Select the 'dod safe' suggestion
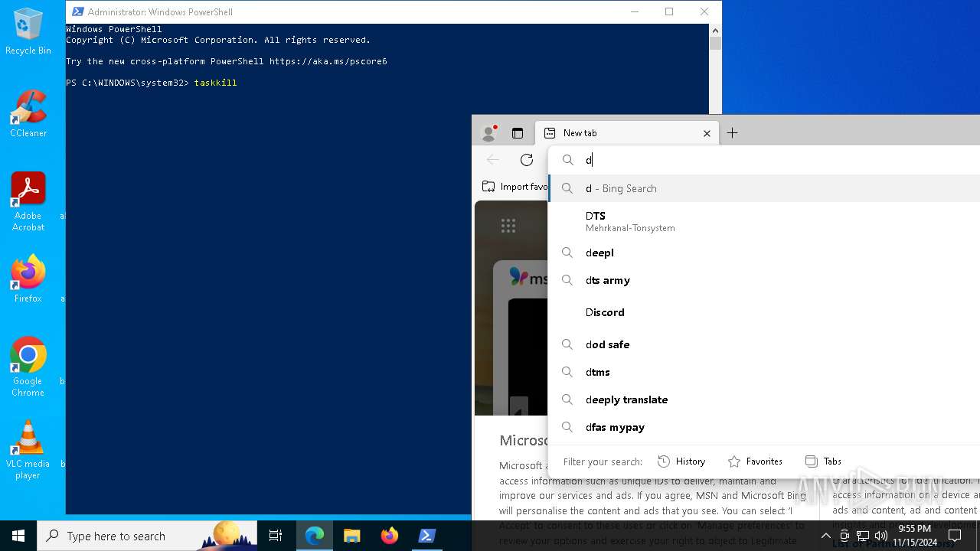 pyautogui.click(x=764, y=344)
